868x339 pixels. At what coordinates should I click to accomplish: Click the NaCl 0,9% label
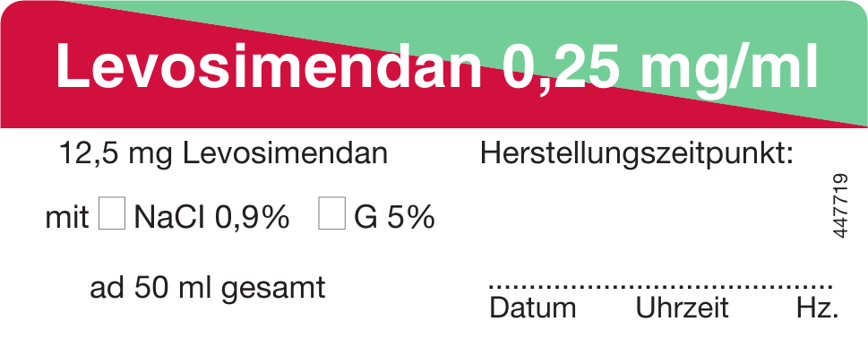point(211,218)
